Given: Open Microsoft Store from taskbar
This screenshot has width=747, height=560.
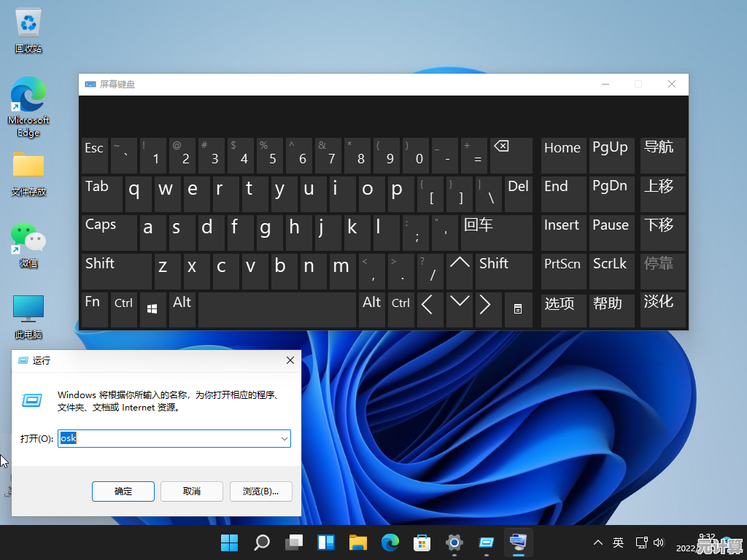Looking at the screenshot, I should 422,542.
